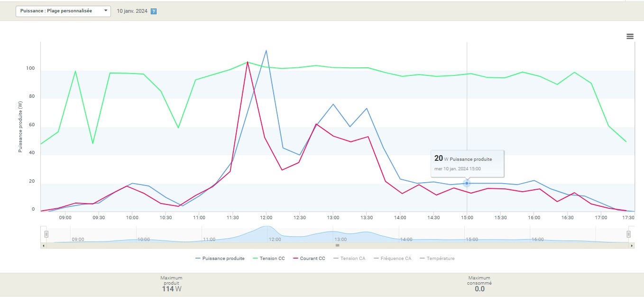Click the 10 janv. 2024 date label
This screenshot has width=644, height=297.
[132, 11]
